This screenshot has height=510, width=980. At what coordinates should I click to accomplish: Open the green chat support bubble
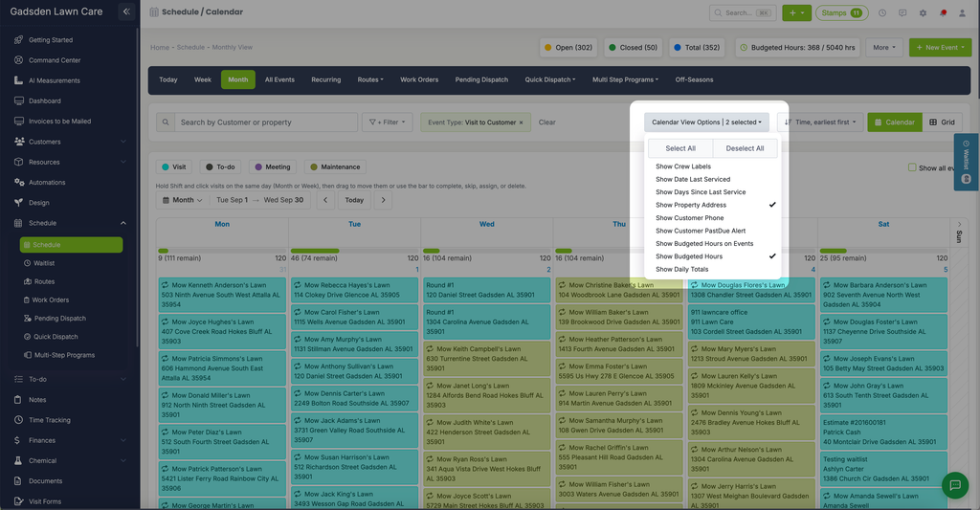954,485
